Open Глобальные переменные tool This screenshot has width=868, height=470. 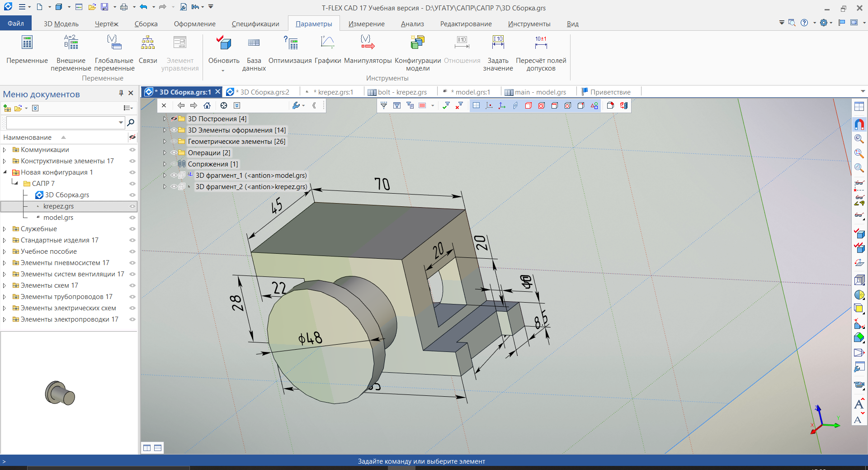click(114, 53)
